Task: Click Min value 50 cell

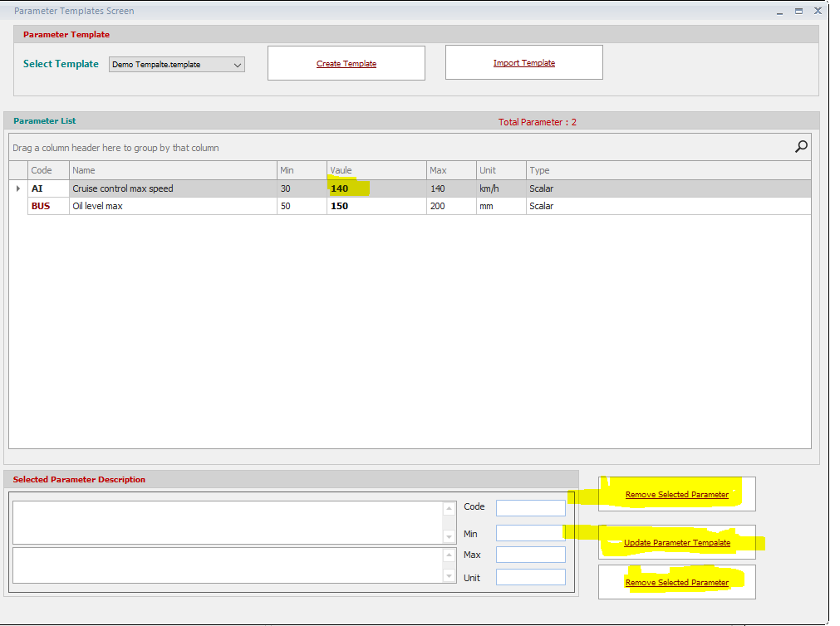Action: pos(302,206)
